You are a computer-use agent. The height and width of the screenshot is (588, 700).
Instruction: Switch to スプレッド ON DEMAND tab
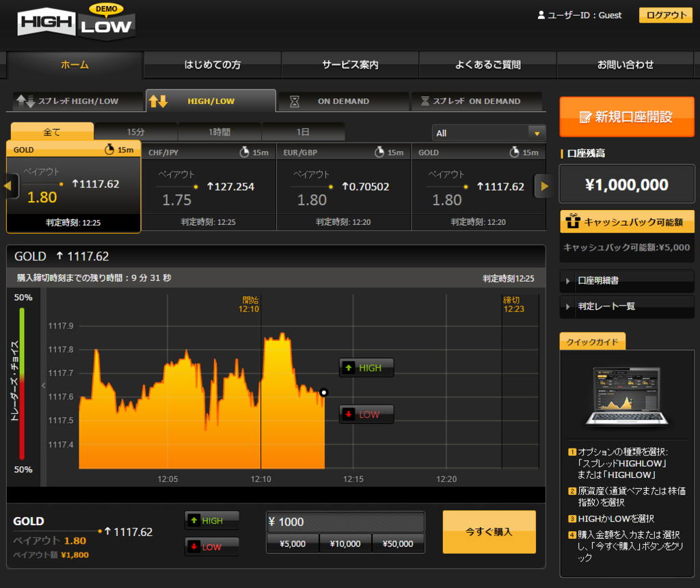pos(476,101)
